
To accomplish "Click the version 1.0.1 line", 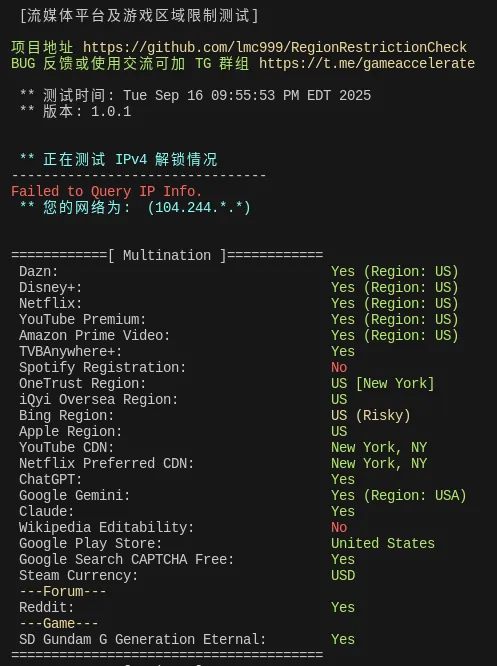I will [x=76, y=112].
